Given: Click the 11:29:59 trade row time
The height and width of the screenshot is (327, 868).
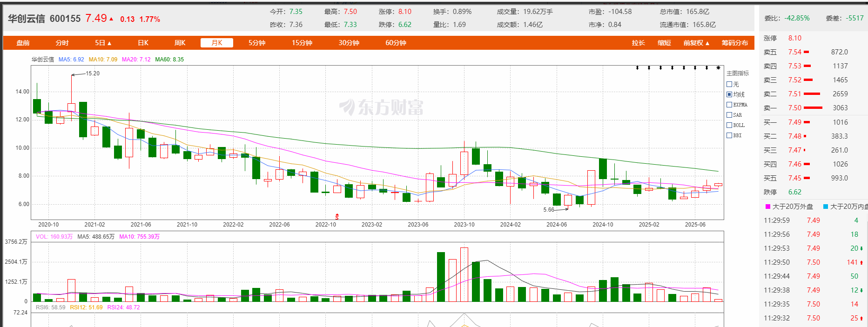Looking at the screenshot, I should click(777, 220).
